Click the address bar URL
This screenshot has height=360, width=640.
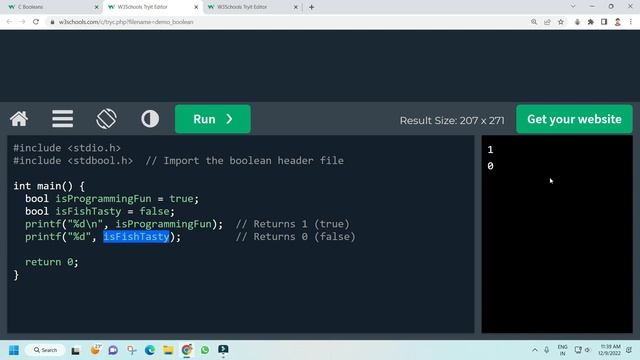coord(126,22)
